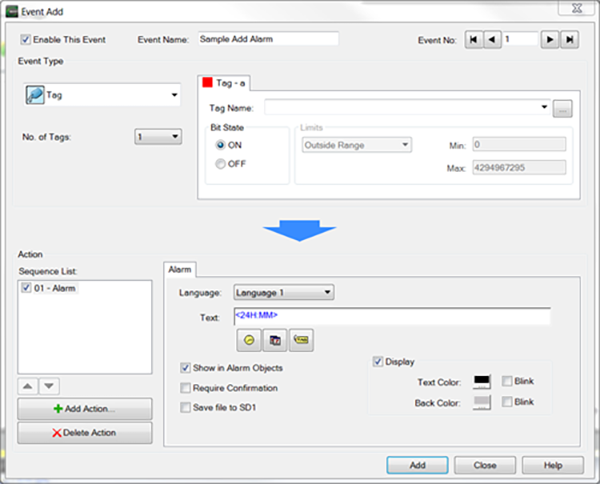Viewport: 600px width, 484px height.
Task: Click the red square on Tag - a tab
Action: click(207, 82)
